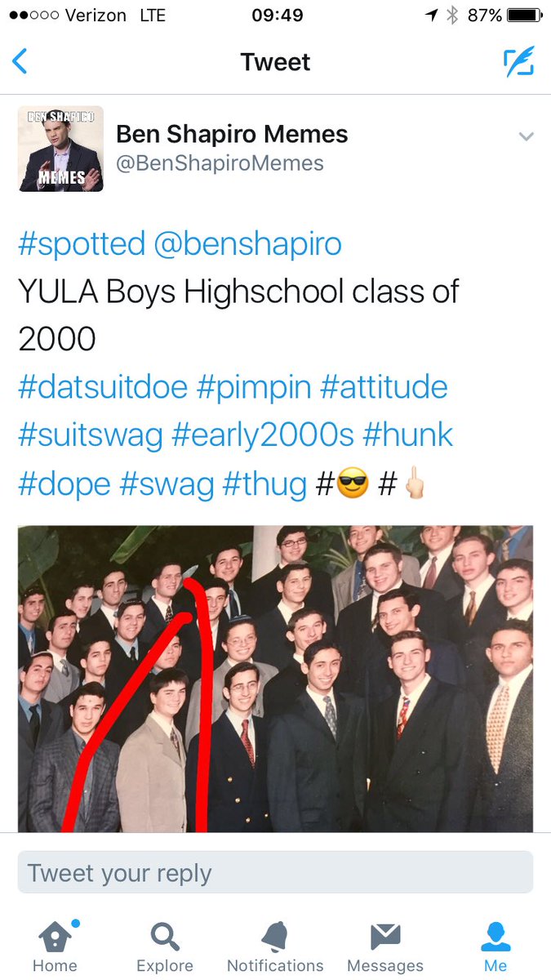Switch to the Explore tab
The width and height of the screenshot is (551, 980).
pos(165,947)
